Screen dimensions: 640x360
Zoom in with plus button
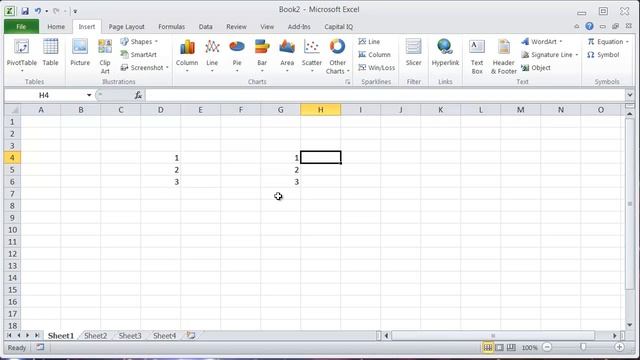tap(619, 347)
